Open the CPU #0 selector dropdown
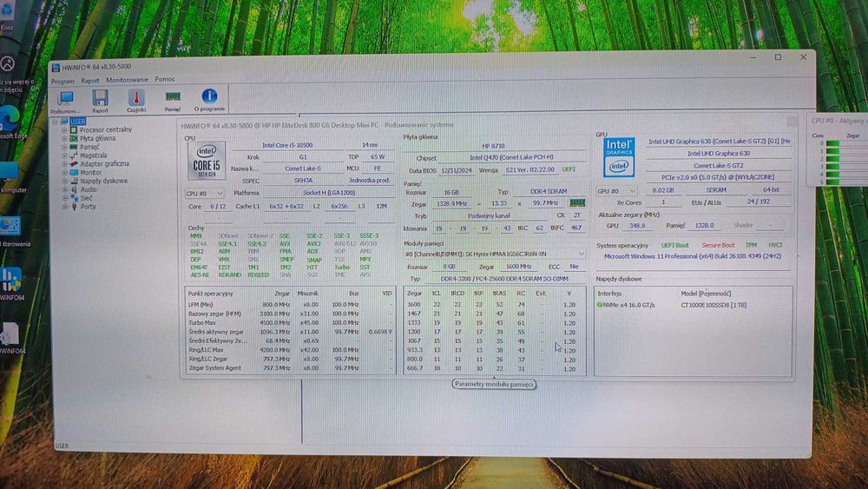The image size is (868, 489). pos(204,194)
